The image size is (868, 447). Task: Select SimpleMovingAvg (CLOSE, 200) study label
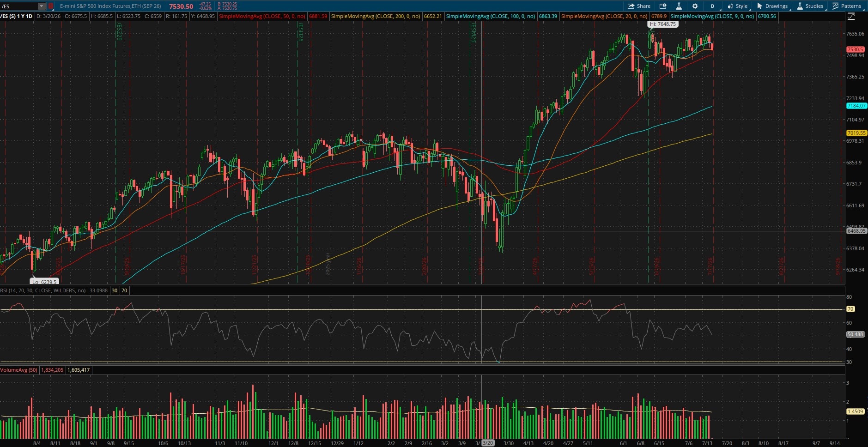pos(376,16)
